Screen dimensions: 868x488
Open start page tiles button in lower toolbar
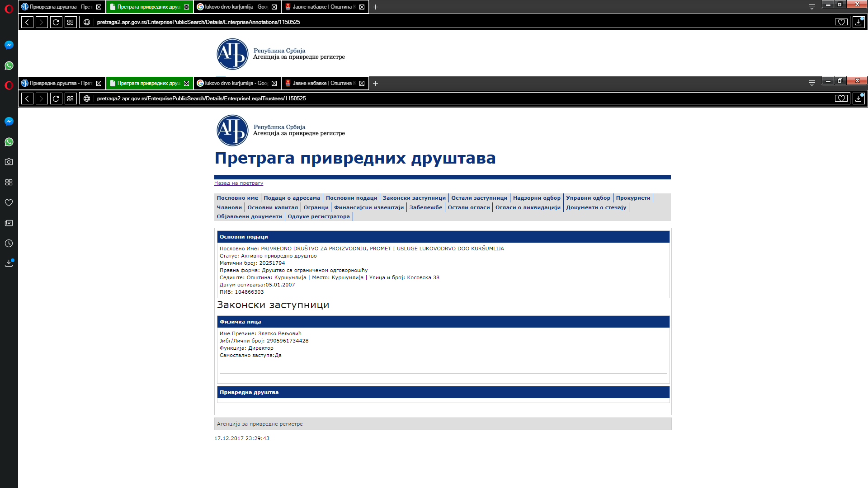[x=71, y=99]
